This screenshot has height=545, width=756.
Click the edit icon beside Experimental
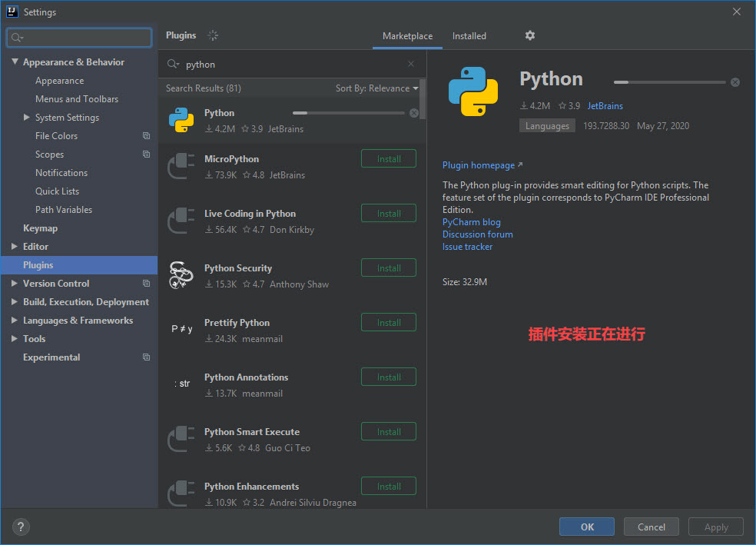click(145, 357)
